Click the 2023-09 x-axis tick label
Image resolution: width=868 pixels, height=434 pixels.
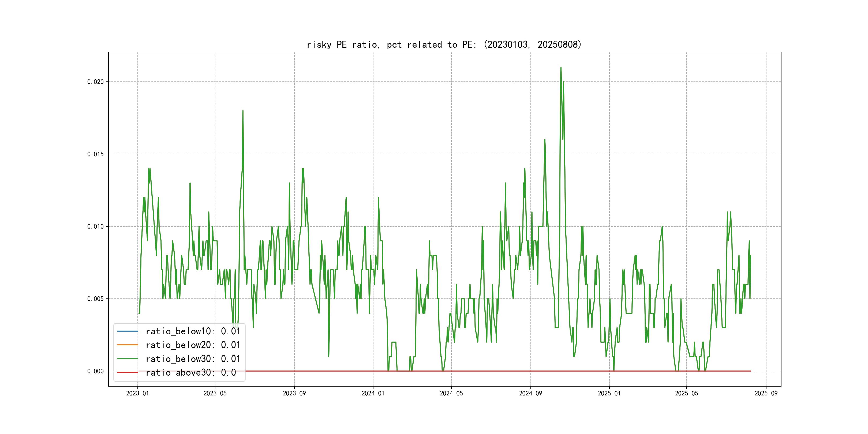tap(294, 394)
